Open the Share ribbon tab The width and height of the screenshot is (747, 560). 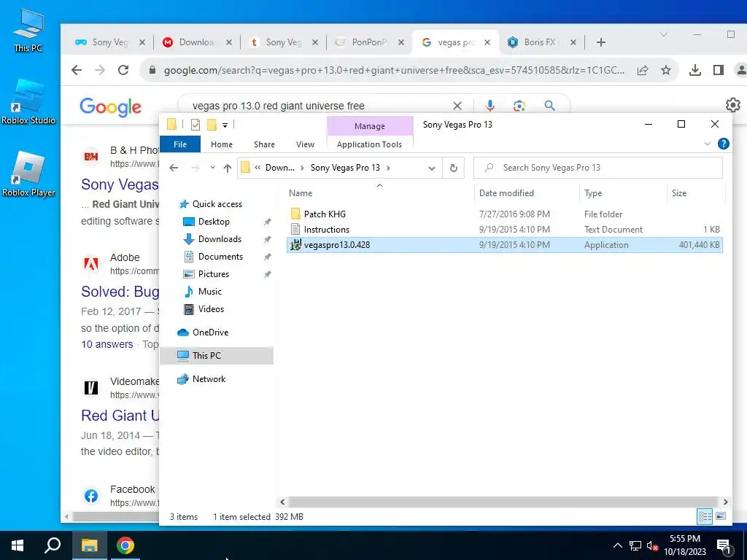pos(264,144)
